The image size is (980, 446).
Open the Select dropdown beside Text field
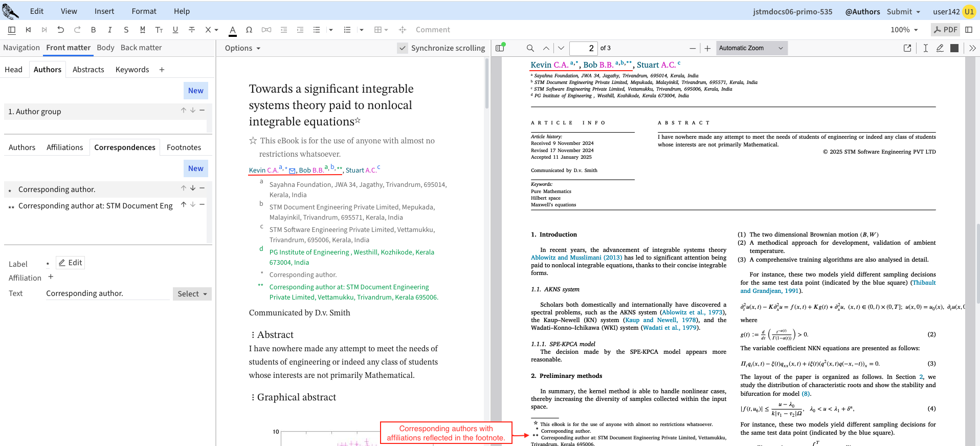click(x=192, y=294)
